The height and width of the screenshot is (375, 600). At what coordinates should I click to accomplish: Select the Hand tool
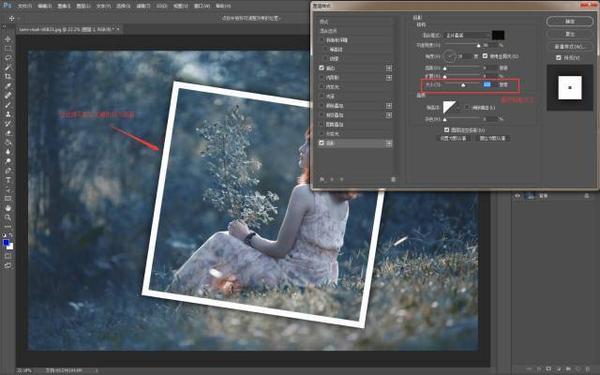pos(8,208)
